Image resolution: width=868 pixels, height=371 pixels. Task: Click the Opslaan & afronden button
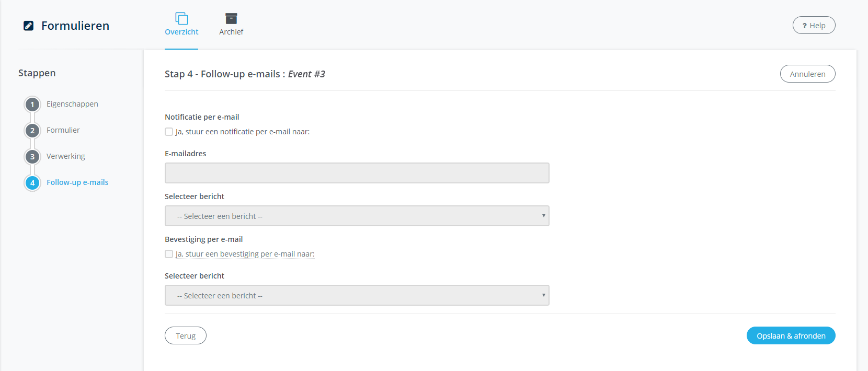[791, 335]
